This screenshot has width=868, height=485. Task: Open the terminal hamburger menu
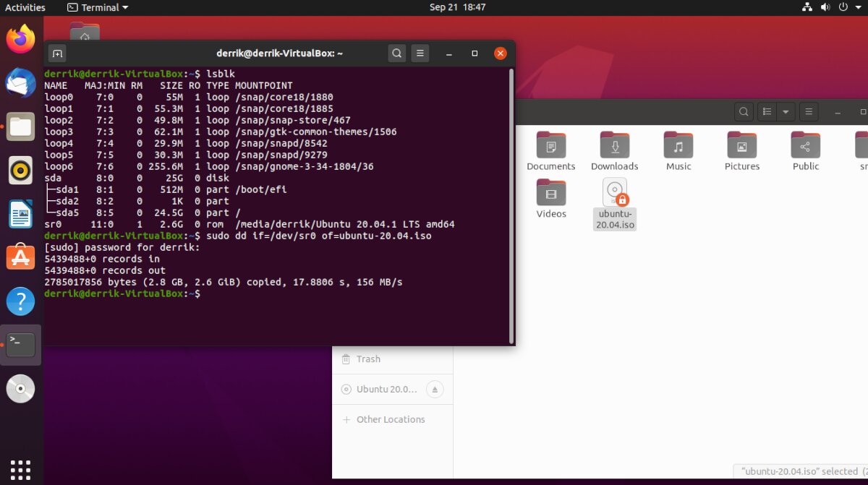(x=420, y=53)
